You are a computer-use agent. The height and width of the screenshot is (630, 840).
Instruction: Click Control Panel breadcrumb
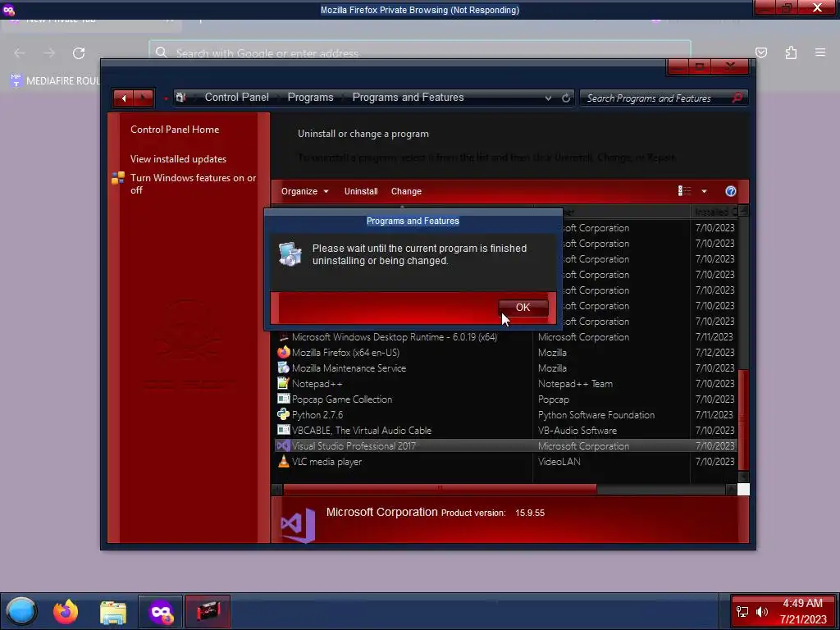point(237,98)
